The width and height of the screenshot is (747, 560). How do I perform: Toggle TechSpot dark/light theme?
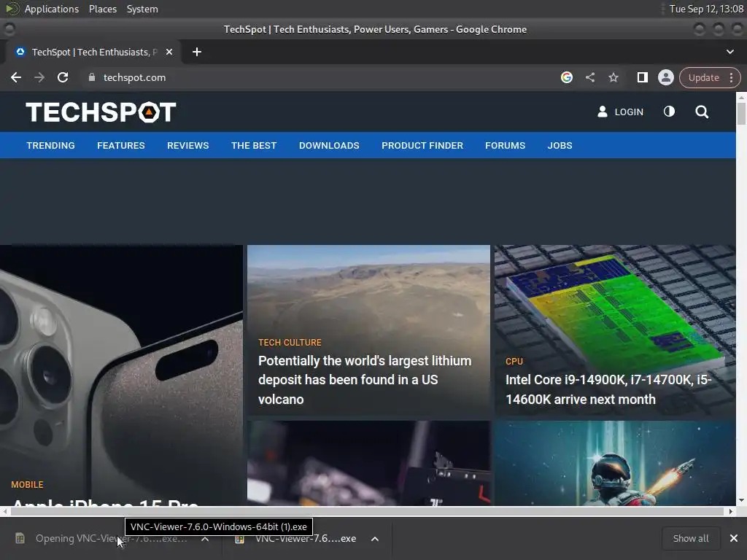[x=669, y=112]
